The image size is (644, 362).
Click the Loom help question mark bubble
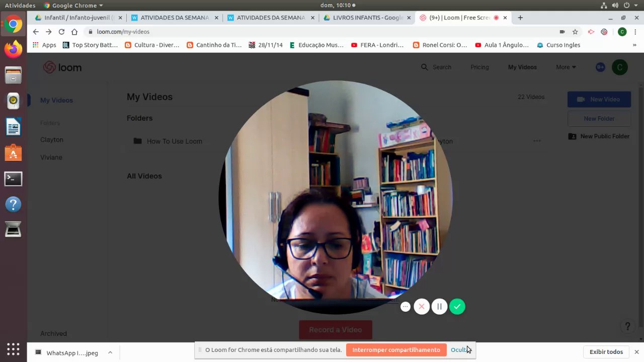tap(627, 326)
